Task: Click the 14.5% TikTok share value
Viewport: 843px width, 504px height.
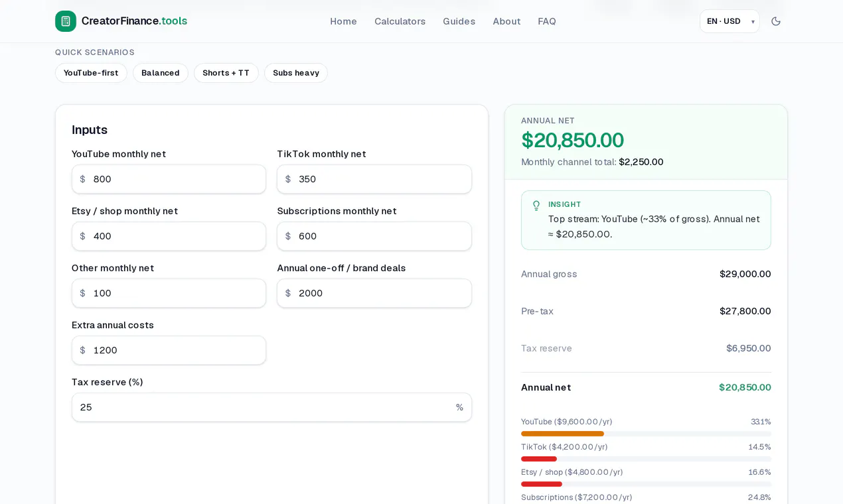Action: pyautogui.click(x=759, y=447)
